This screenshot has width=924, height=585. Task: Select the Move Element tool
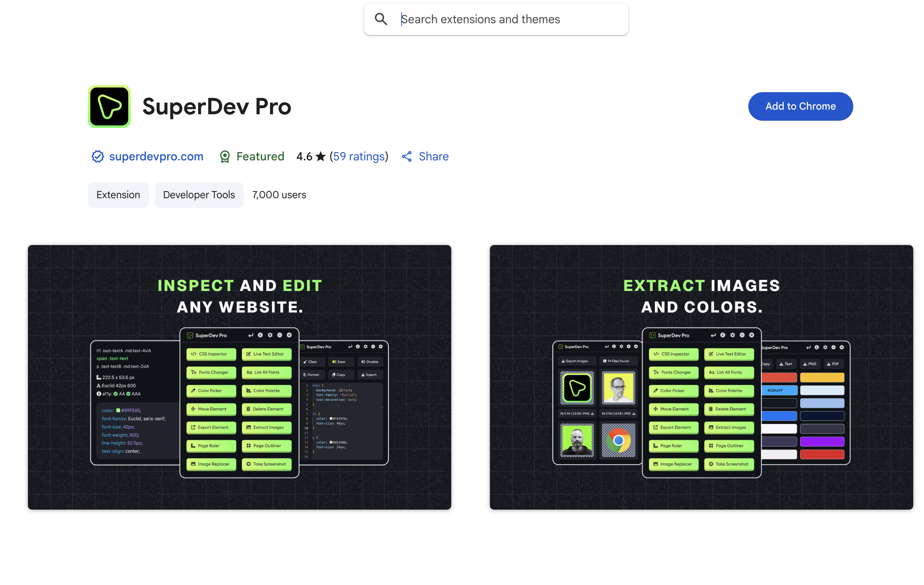[211, 409]
